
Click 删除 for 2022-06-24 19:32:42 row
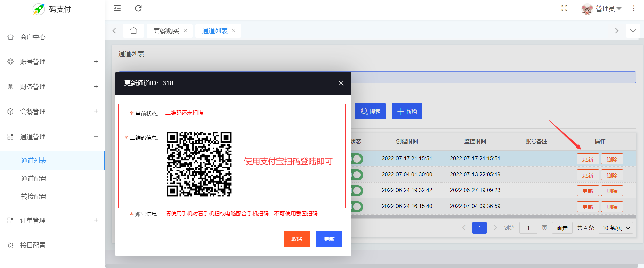coord(612,191)
